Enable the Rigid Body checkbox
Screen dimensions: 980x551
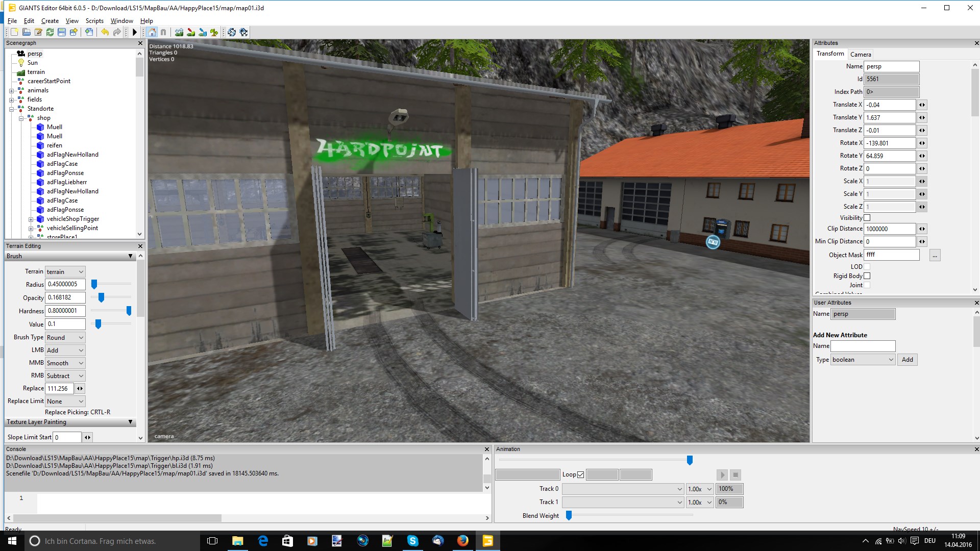click(x=867, y=276)
